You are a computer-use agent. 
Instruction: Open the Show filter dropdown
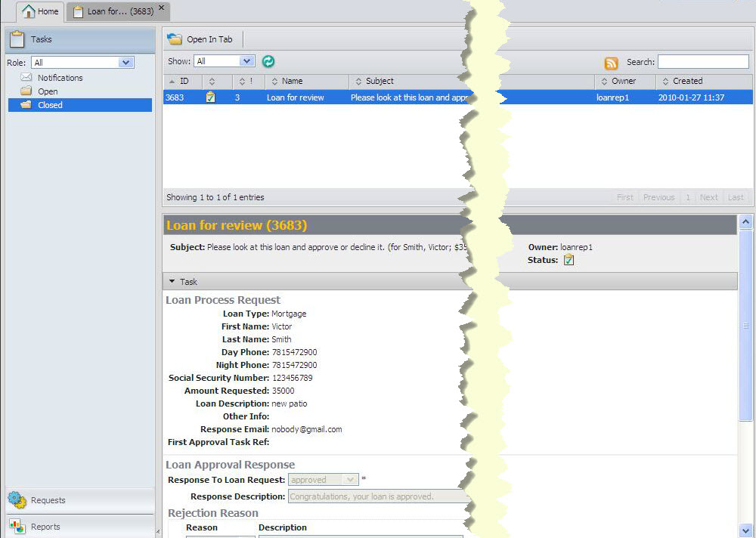246,61
